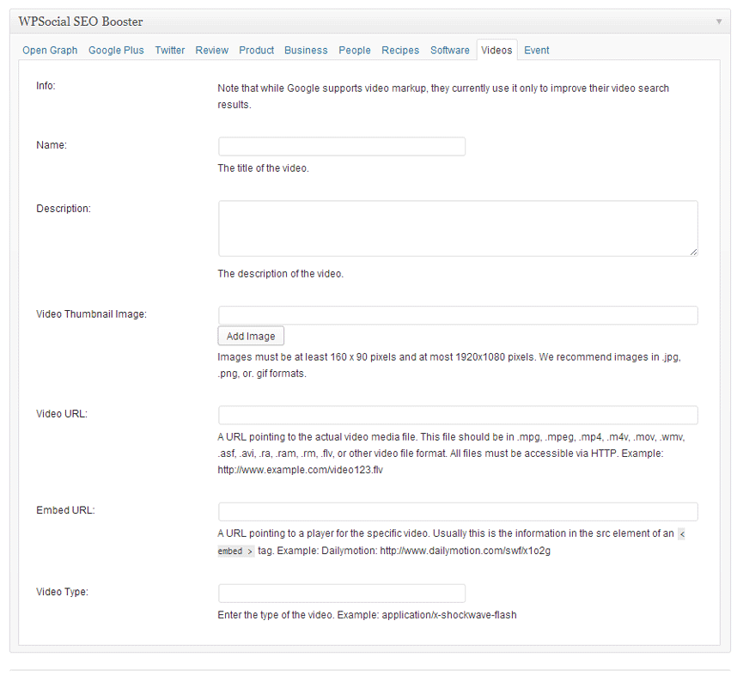The width and height of the screenshot is (737, 700).
Task: Click the 'Name:' label
Action: click(x=52, y=145)
